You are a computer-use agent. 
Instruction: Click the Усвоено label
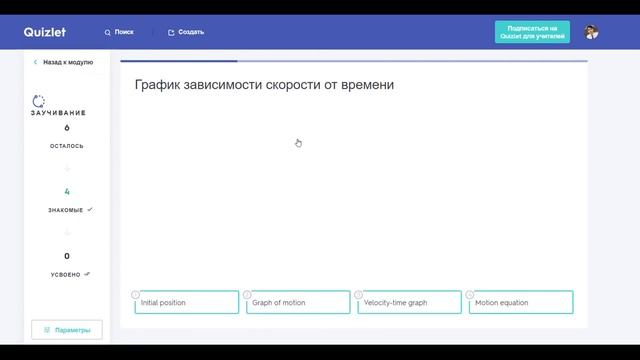[66, 275]
